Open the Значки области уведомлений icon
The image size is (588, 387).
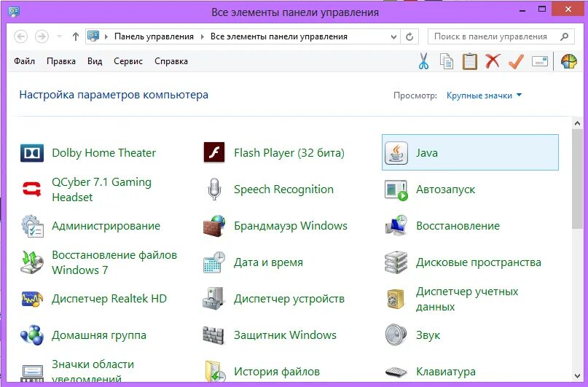point(33,373)
